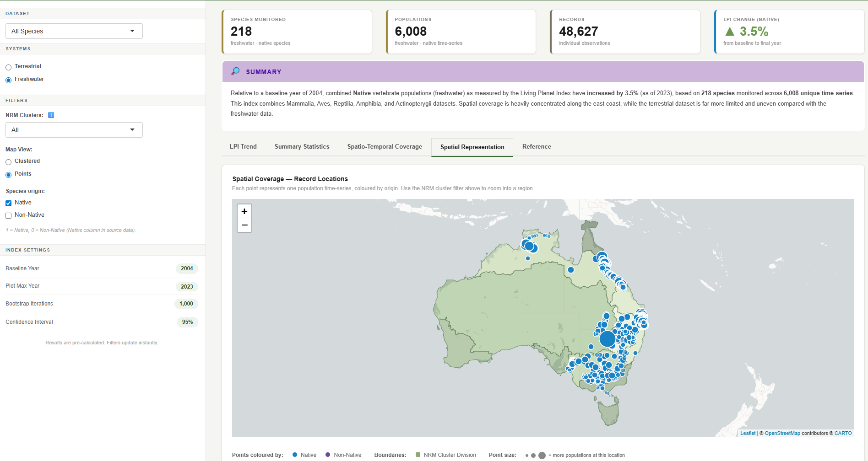Click the green LPI change up-arrow

(730, 32)
